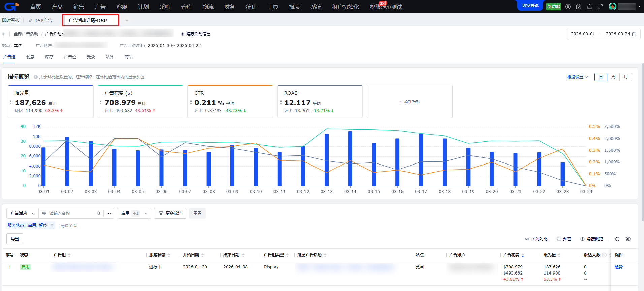Viewport: 644px width, 291px height.
Task: Click the refresh icon above the table
Action: (x=617, y=239)
